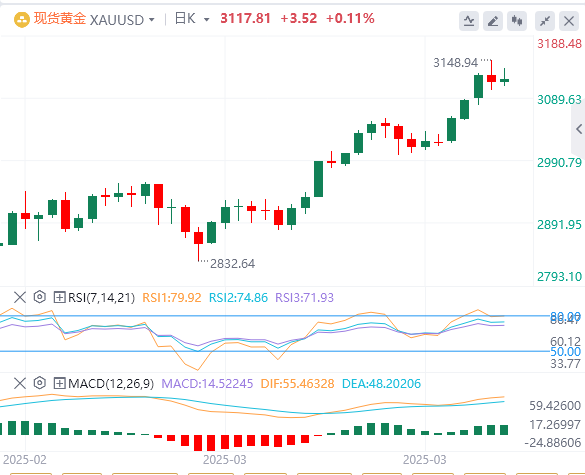Open the 日K timeframe dropdown

click(192, 19)
